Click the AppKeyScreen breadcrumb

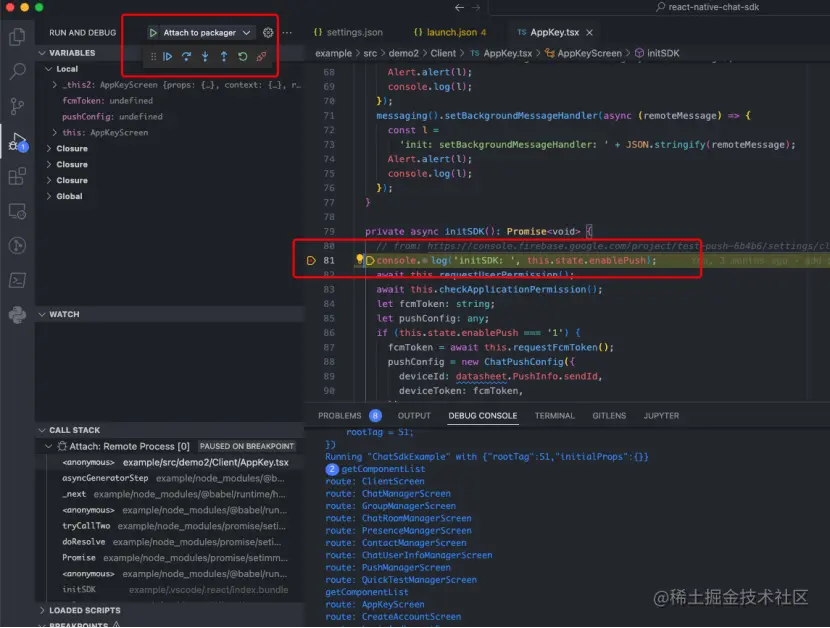coord(583,53)
